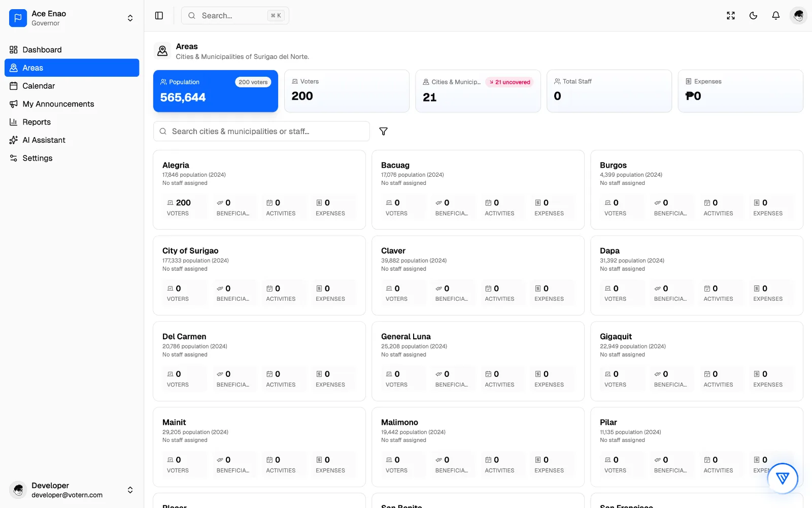Click the Areas page header icon
812x508 pixels.
click(x=162, y=51)
